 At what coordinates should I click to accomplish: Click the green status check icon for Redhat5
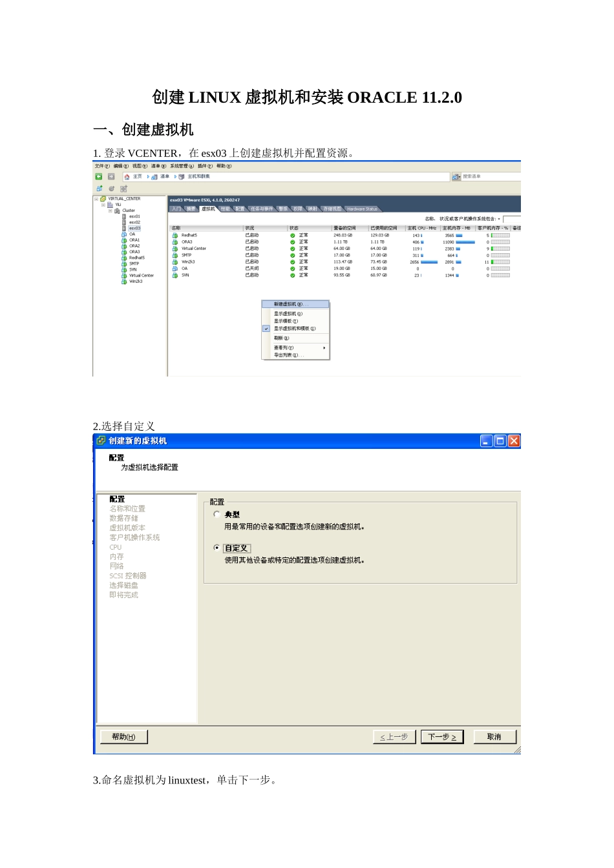(293, 236)
